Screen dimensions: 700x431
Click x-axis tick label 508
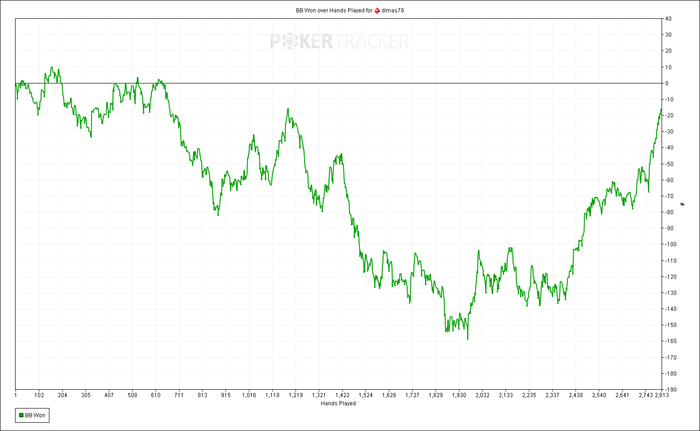(x=132, y=395)
